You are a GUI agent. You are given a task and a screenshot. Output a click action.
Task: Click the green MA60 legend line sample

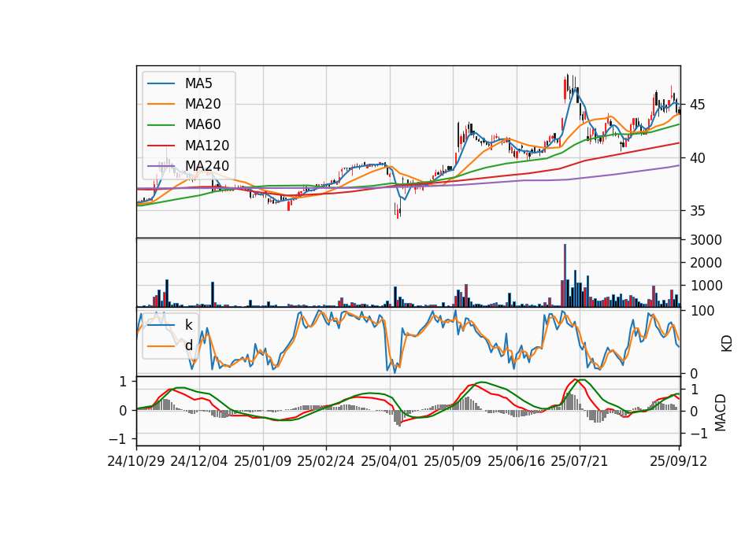161,125
